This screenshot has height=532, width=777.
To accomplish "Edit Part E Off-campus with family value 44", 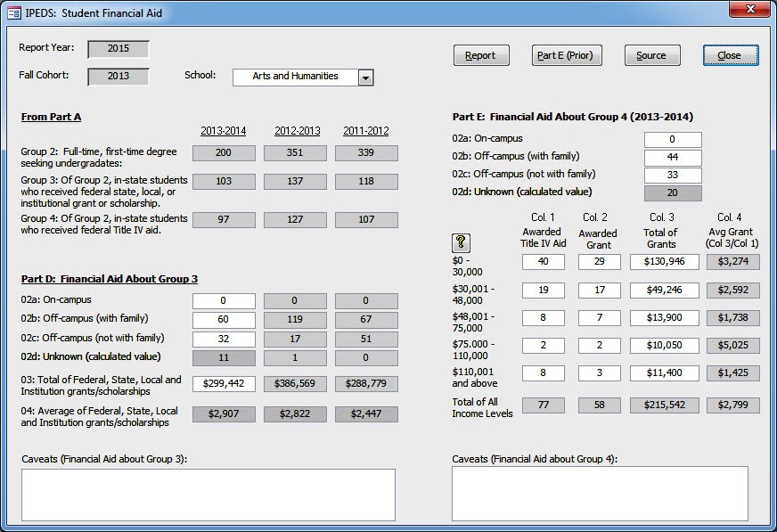I will click(673, 158).
